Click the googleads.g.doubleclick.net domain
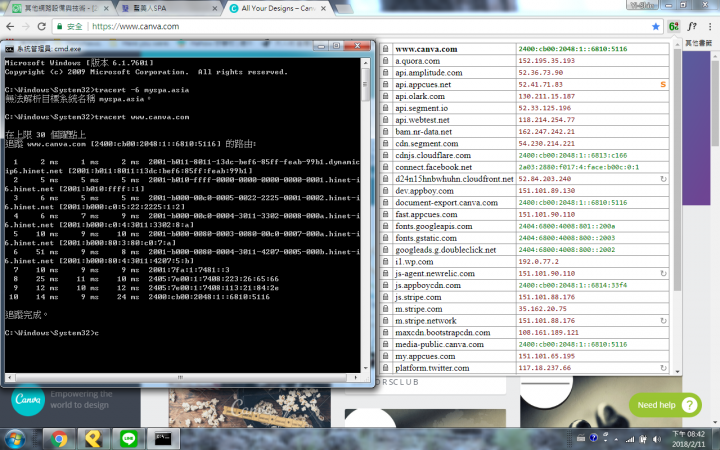Screen dimensions: 720x450 (445, 250)
